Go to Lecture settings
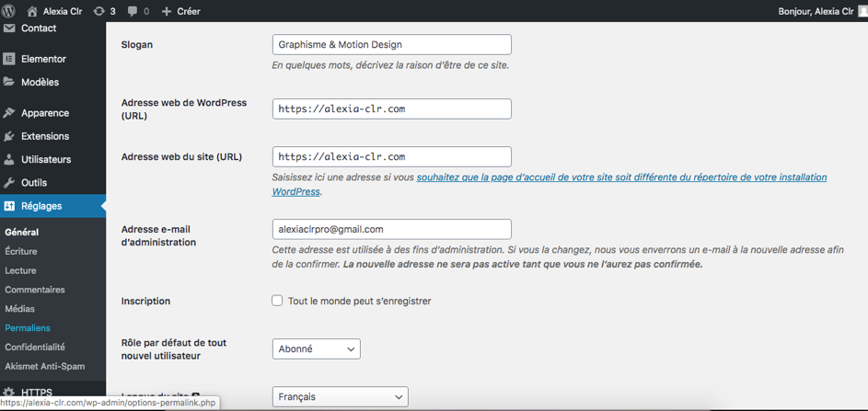 (20, 270)
